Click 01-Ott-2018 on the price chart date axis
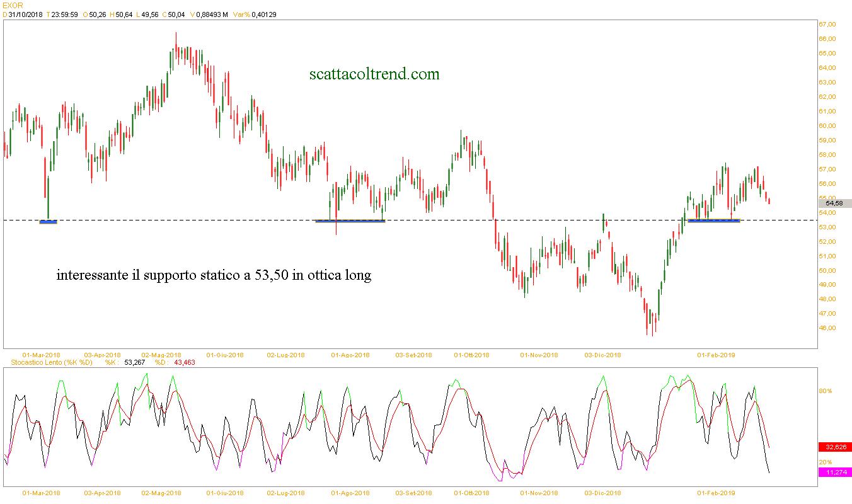 tap(471, 355)
